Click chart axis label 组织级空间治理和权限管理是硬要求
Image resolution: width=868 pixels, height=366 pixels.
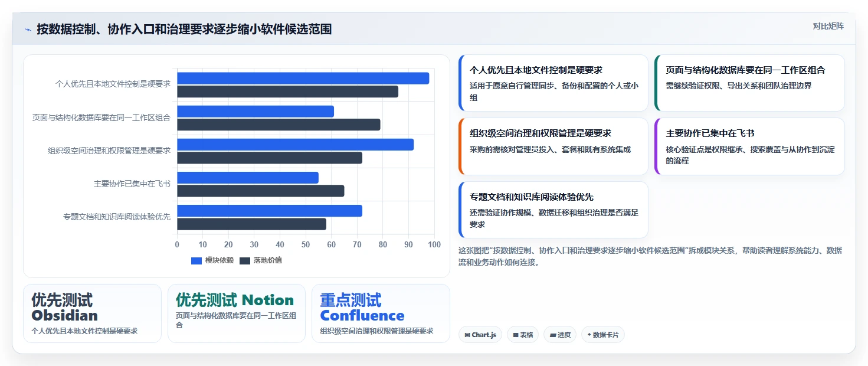coord(109,151)
